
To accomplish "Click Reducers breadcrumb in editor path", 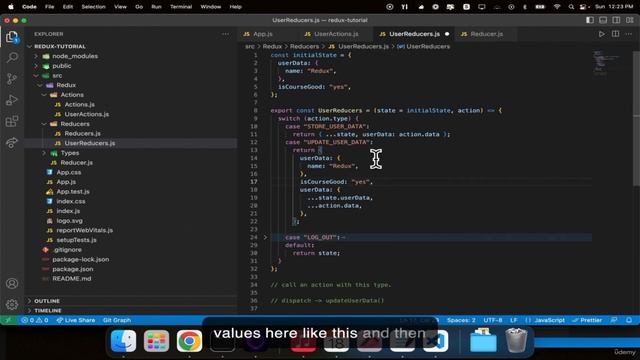I will pyautogui.click(x=304, y=47).
